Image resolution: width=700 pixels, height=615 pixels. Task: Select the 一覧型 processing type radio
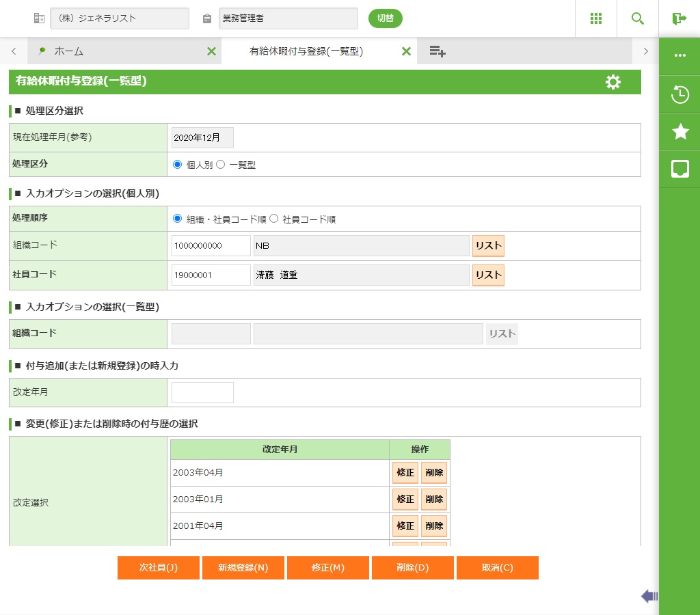point(221,165)
